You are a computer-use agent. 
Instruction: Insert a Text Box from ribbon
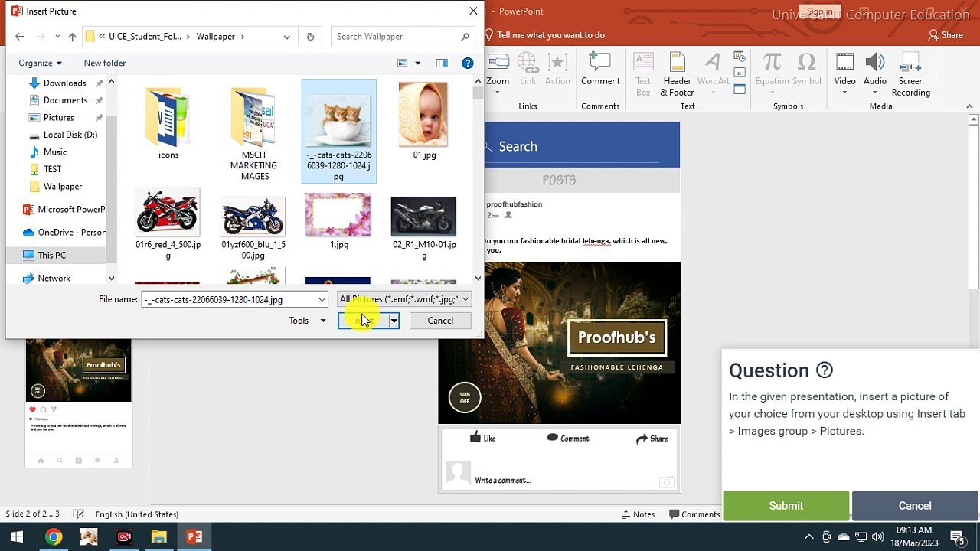click(x=643, y=75)
